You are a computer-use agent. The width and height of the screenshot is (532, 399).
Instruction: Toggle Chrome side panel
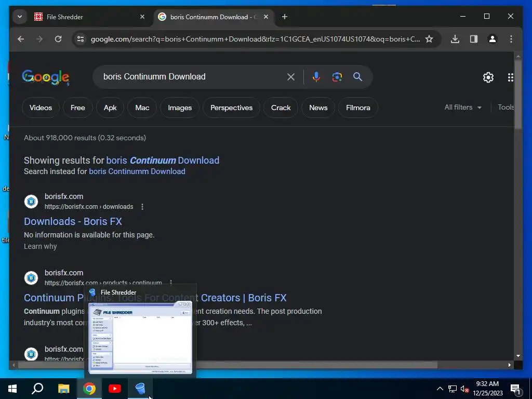click(474, 39)
